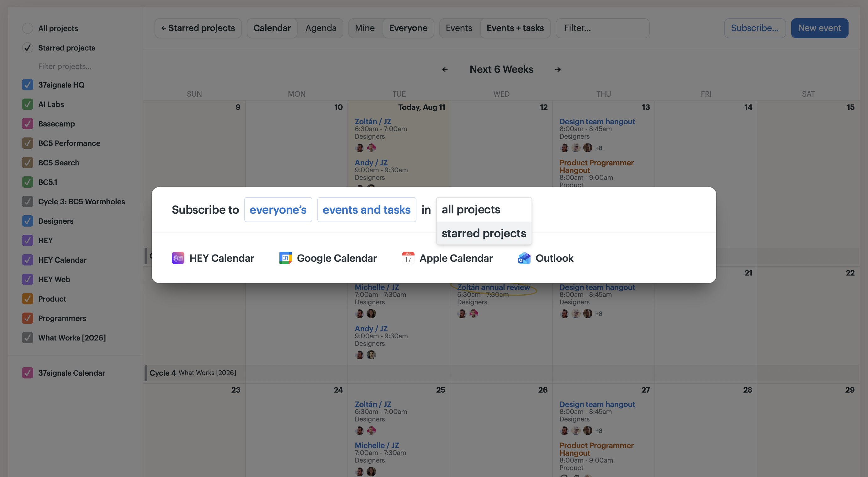868x477 pixels.
Task: Uncheck the 37signals Calendar checkbox
Action: click(x=28, y=373)
